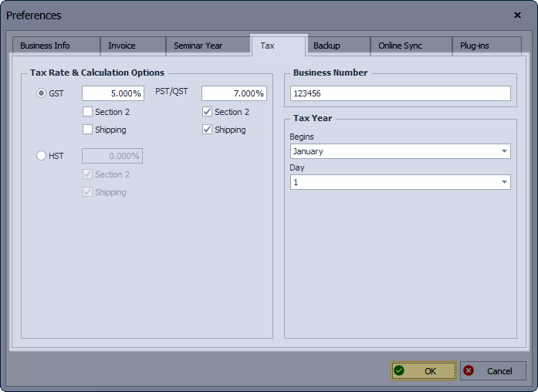The height and width of the screenshot is (392, 538).
Task: Click the Tax Rate & Calculation Options heading
Action: (97, 73)
